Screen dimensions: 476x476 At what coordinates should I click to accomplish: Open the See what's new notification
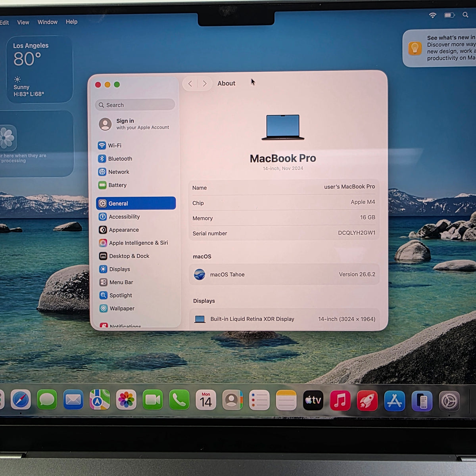[439, 48]
